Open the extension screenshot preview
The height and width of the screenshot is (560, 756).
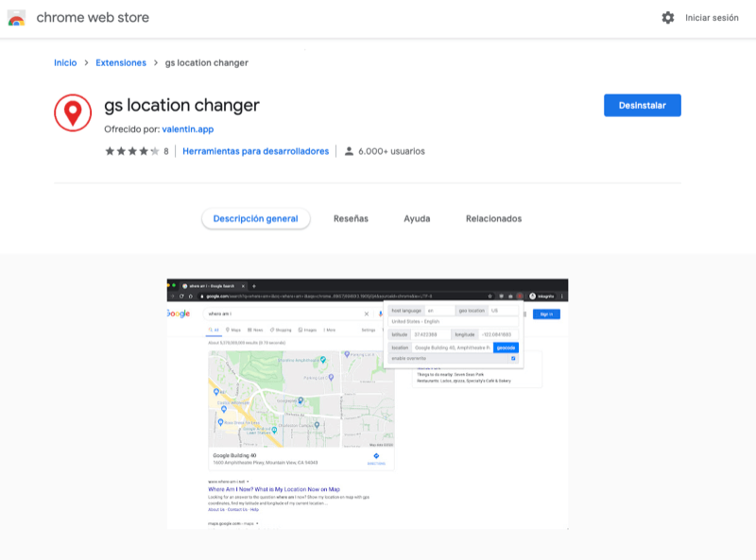(368, 404)
